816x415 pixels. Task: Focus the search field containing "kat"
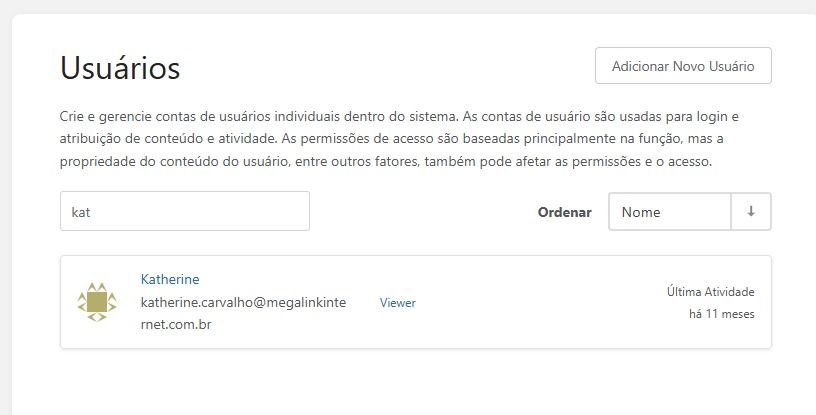coord(185,211)
